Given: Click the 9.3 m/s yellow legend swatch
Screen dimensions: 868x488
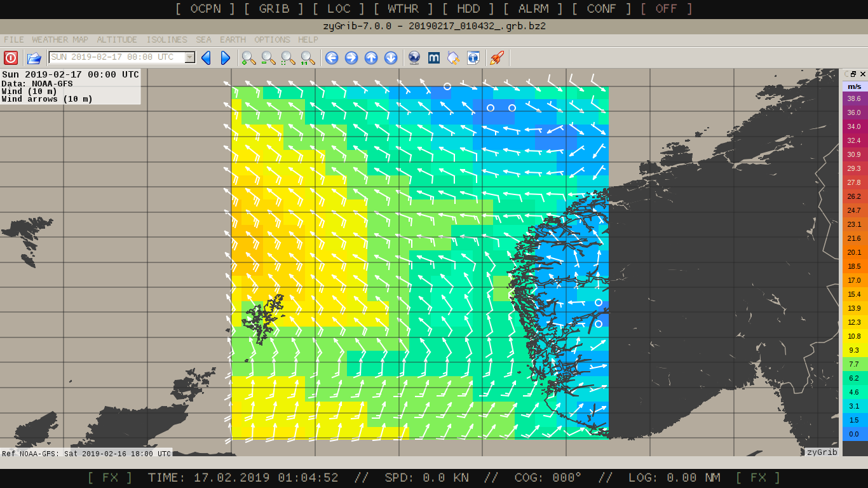Looking at the screenshot, I should click(855, 350).
